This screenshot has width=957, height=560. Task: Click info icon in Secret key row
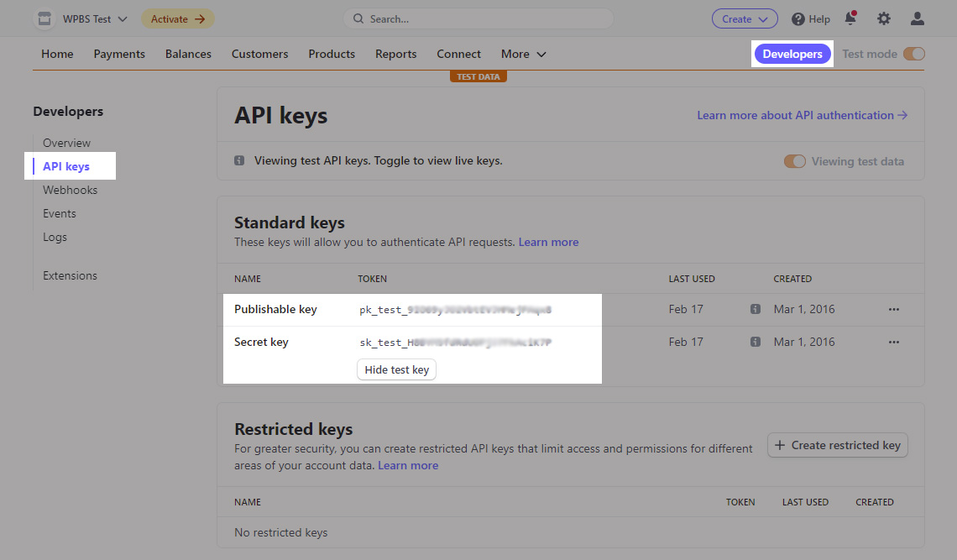756,342
